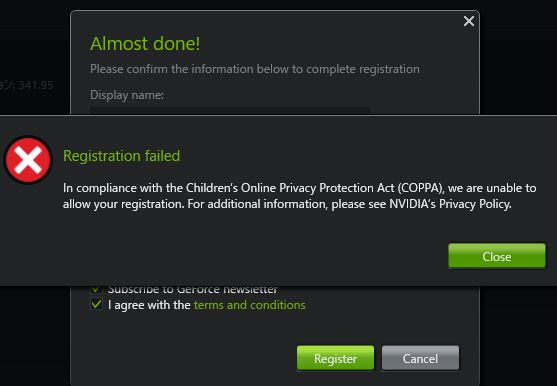Click the I agree with the label text

tap(149, 305)
